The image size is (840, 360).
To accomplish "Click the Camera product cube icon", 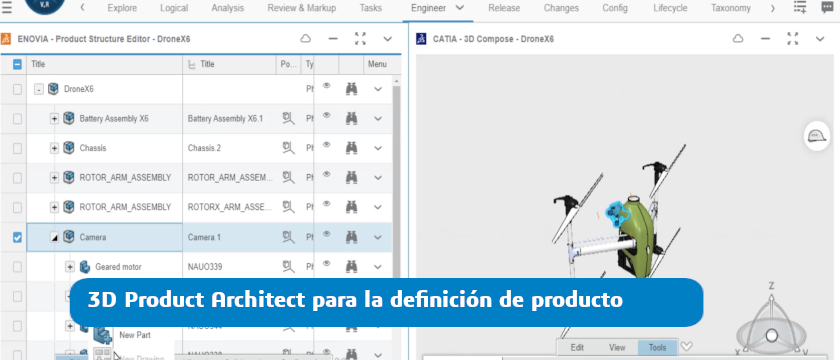I will click(x=69, y=237).
